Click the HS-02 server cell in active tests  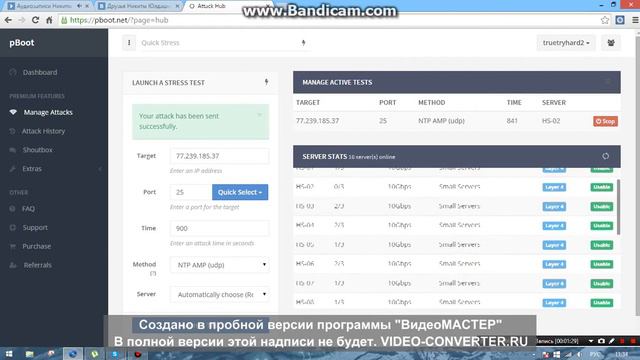tap(551, 121)
